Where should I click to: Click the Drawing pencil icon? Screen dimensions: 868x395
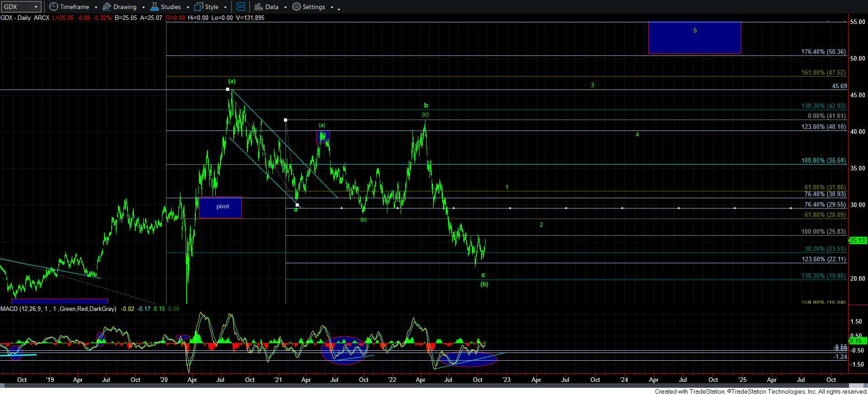(107, 7)
